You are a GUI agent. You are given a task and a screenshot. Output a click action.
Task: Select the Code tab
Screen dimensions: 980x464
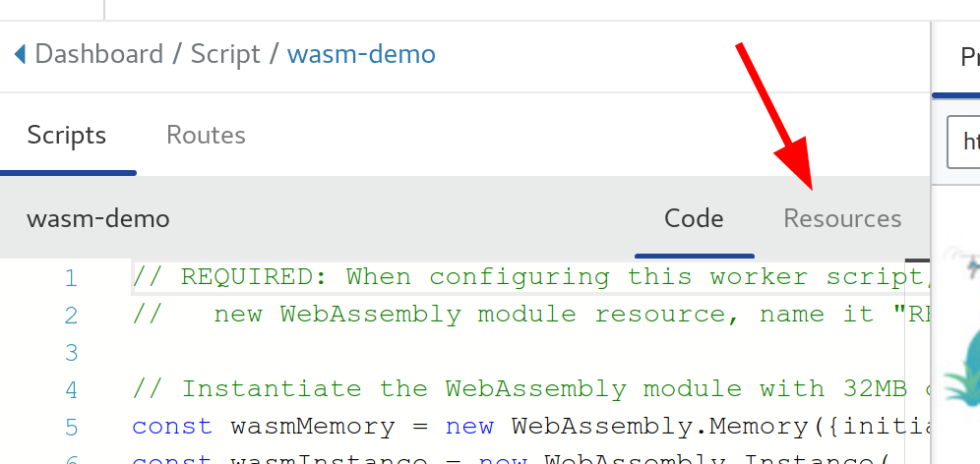pos(694,218)
